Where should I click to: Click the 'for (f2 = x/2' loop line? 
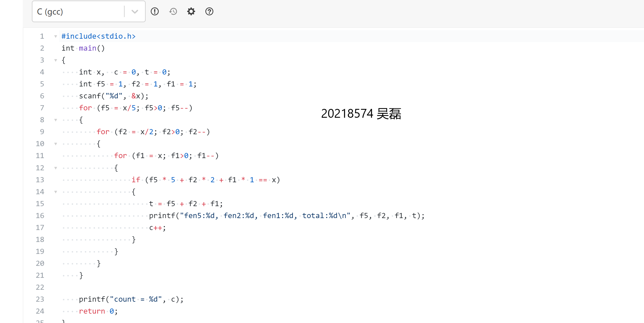pyautogui.click(x=153, y=132)
